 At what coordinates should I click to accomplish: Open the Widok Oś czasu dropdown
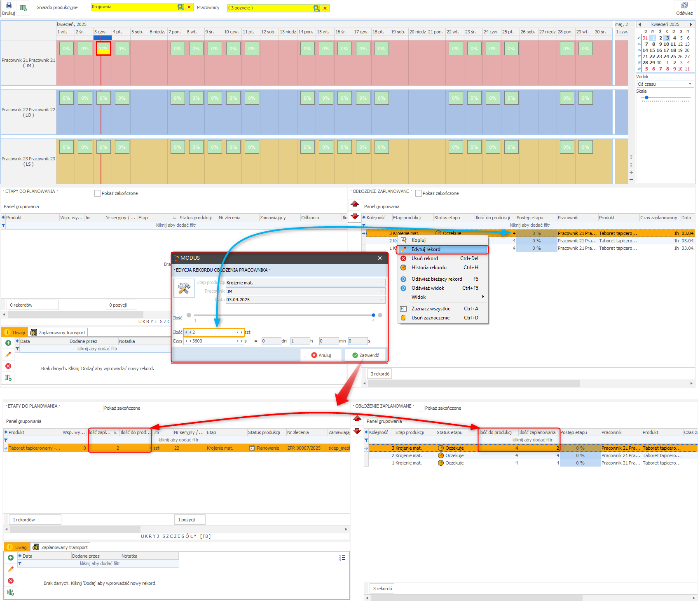pos(690,84)
